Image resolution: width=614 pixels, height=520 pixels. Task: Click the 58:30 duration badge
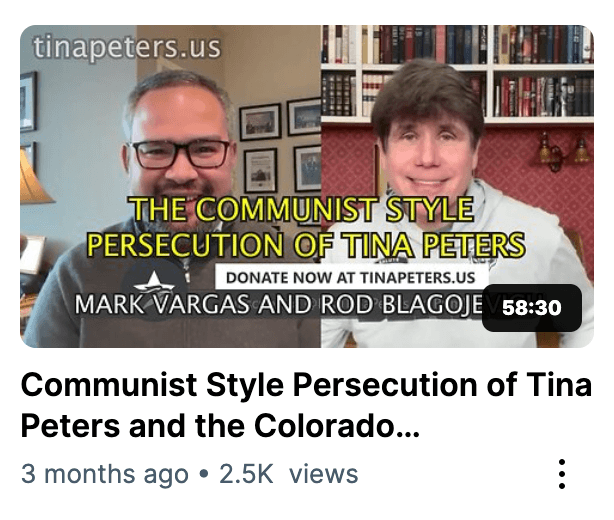coord(532,308)
